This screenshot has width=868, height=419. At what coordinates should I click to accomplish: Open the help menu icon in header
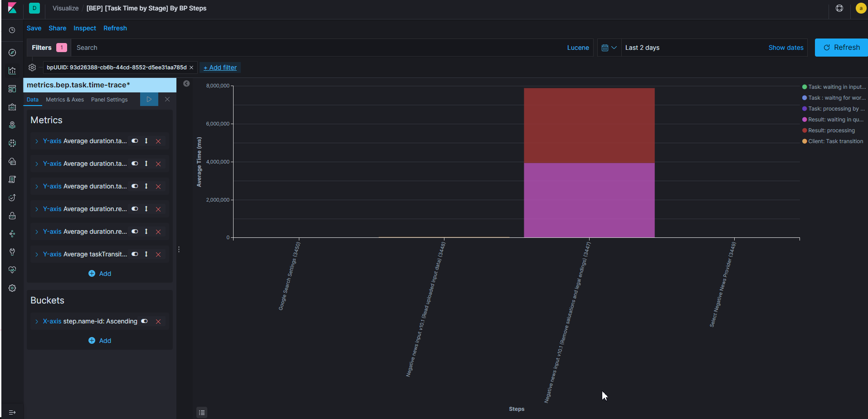(839, 8)
